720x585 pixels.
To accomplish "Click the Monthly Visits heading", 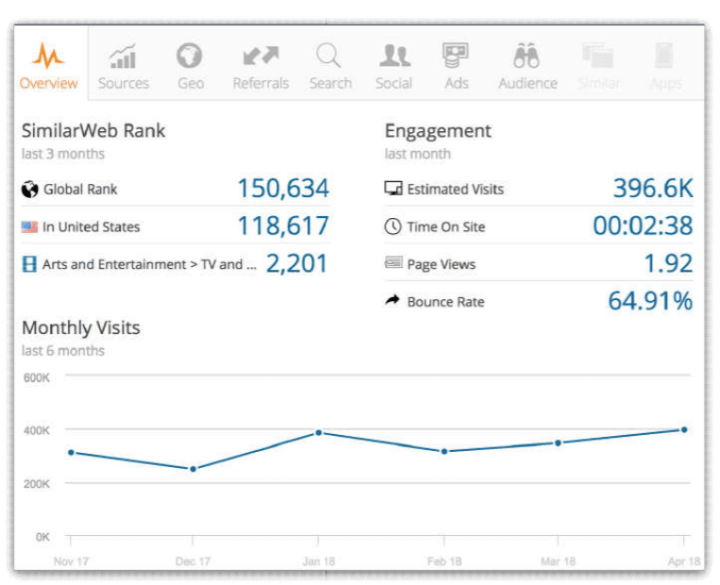I will pyautogui.click(x=81, y=328).
